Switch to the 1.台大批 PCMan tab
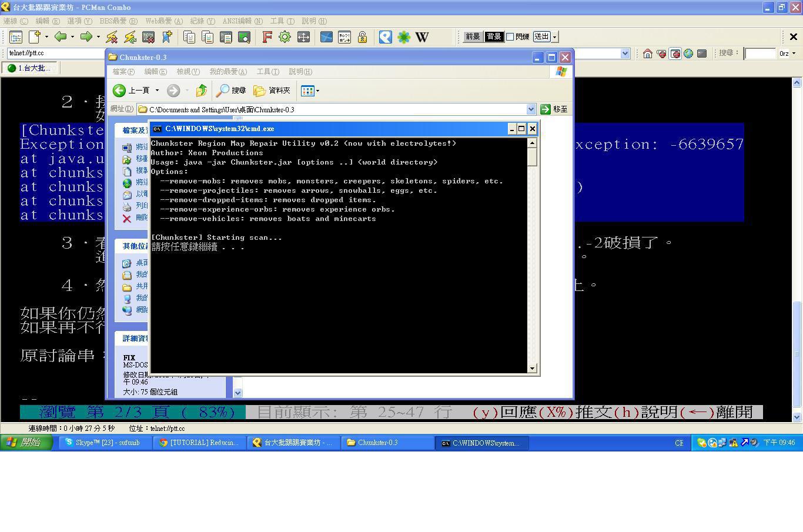This screenshot has width=803, height=532. [x=29, y=68]
